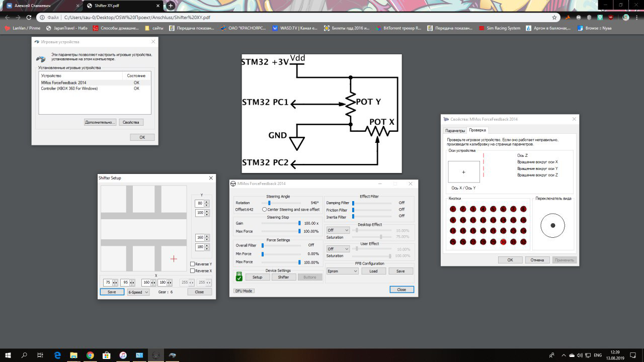Open the 6-Speed shifter type dropdown
Image resolution: width=644 pixels, height=362 pixels.
[x=138, y=292]
